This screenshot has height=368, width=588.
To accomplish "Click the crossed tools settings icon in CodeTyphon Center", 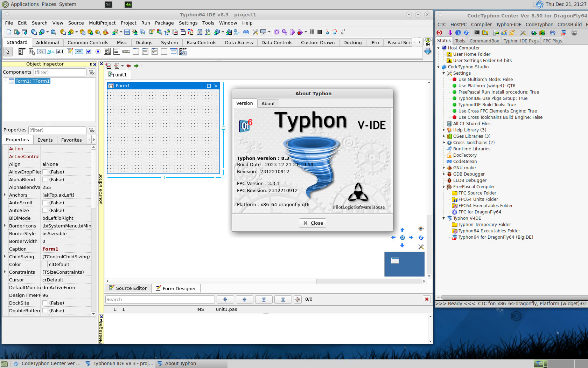I will [523, 33].
